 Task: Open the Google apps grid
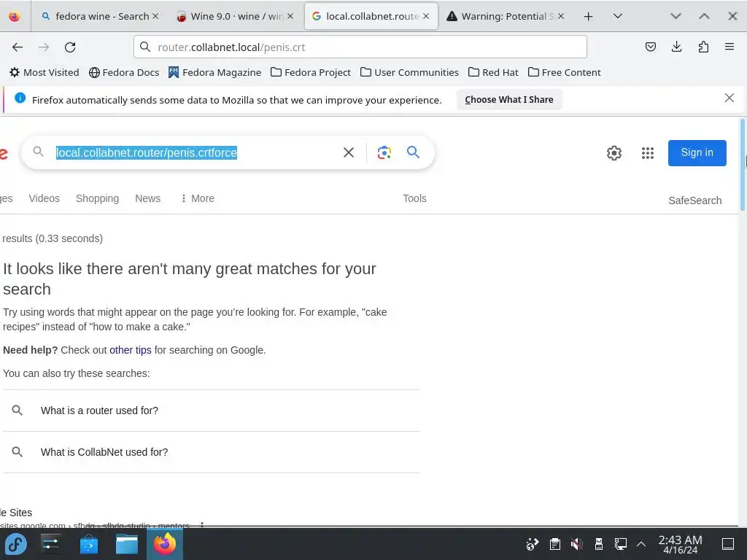648,153
